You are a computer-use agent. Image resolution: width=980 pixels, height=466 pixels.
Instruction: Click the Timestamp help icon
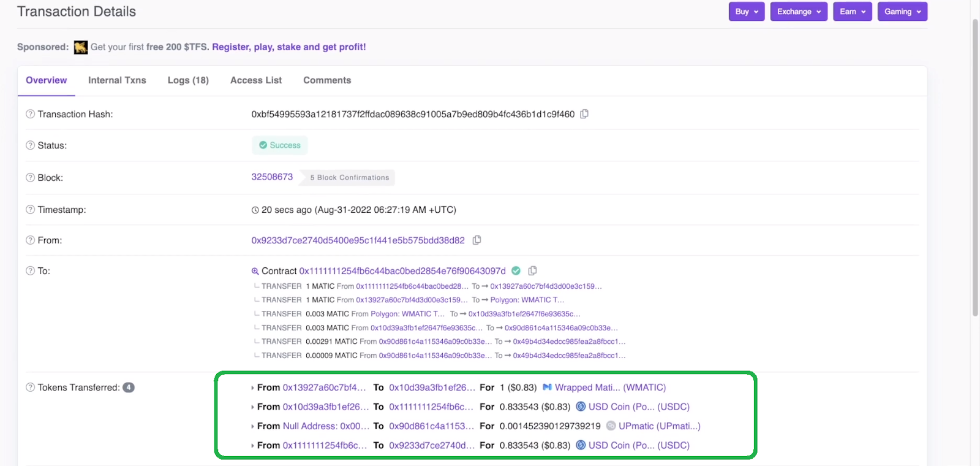[30, 210]
